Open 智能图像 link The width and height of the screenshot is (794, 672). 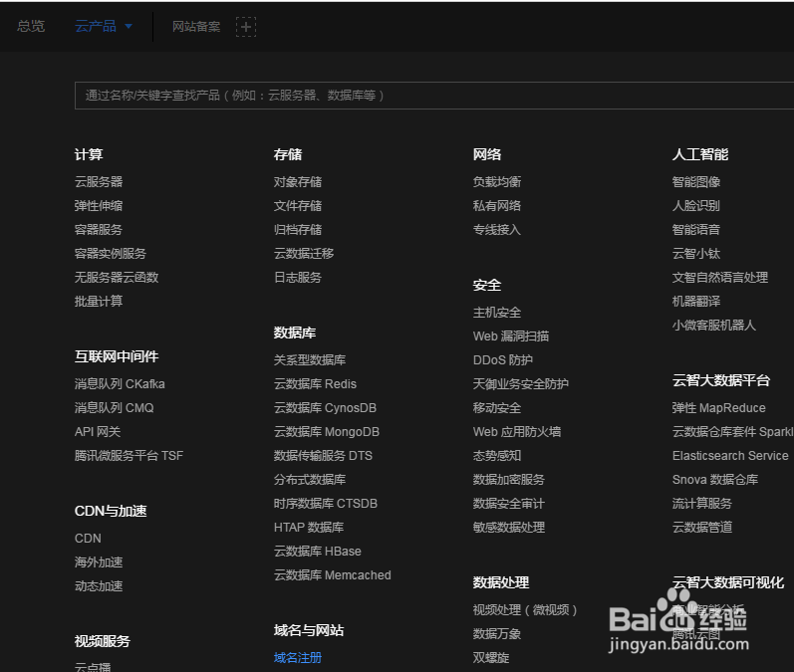[696, 181]
